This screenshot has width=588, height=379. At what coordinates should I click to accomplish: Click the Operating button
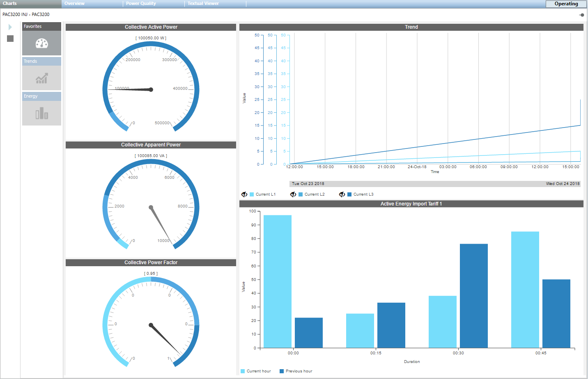566,4
